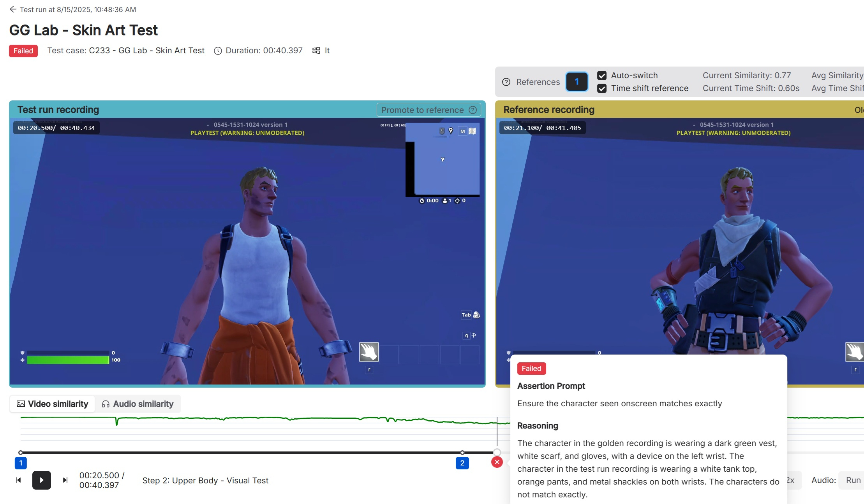Click the folded map icon on minimap
The width and height of the screenshot is (864, 504).
[472, 131]
